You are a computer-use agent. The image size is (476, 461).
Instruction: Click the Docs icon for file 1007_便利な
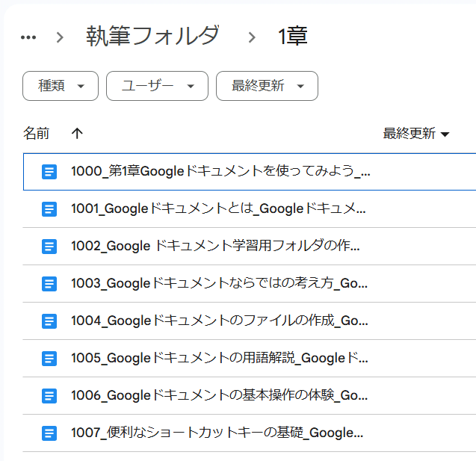pos(49,433)
